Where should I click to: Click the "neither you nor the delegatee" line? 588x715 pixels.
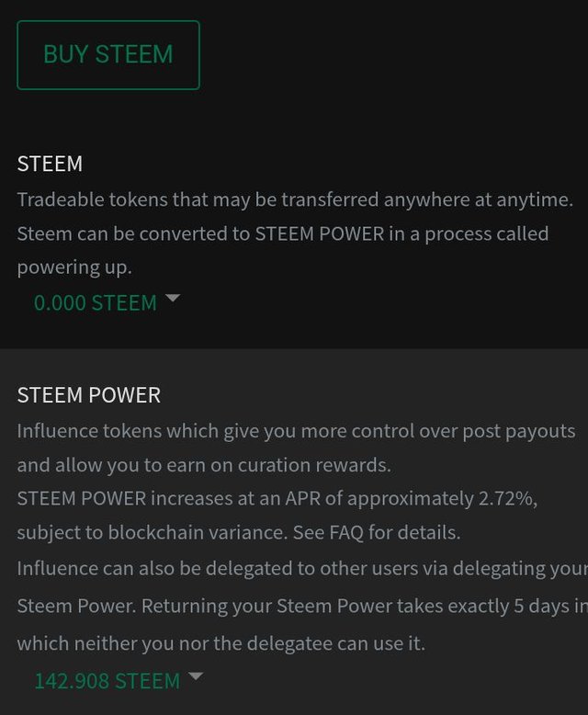pyautogui.click(x=220, y=643)
